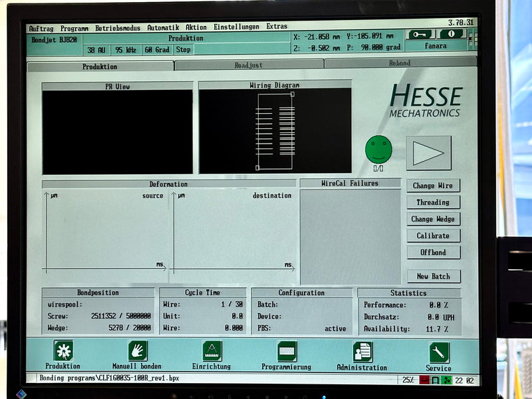Click the Stop status field
Viewport: 532px width, 399px height.
[184, 49]
